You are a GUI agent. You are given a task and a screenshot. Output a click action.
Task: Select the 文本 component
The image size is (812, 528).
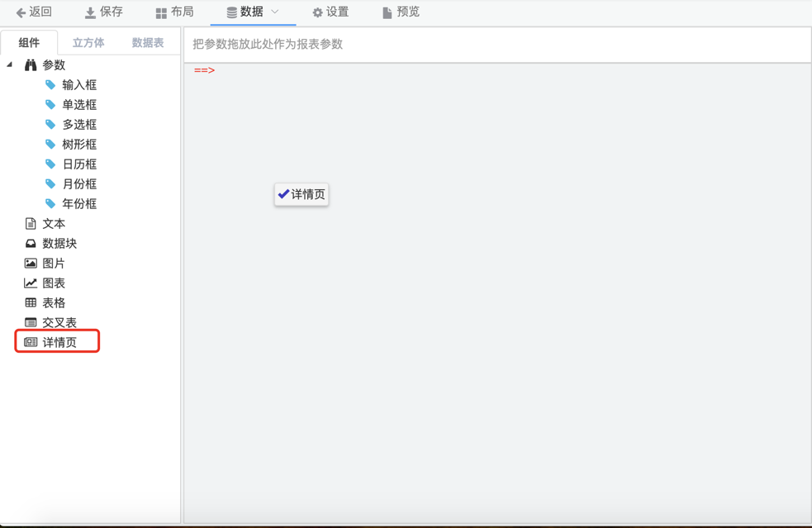point(54,223)
